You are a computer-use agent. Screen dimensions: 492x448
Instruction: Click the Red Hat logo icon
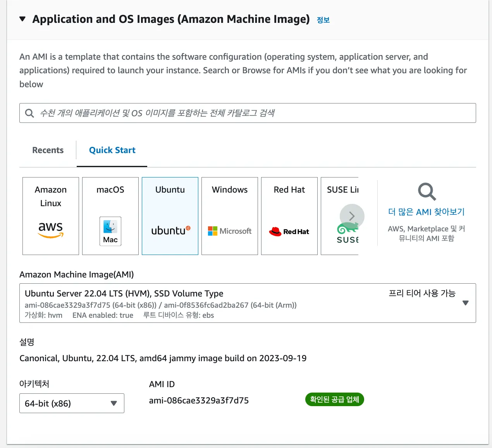point(289,231)
